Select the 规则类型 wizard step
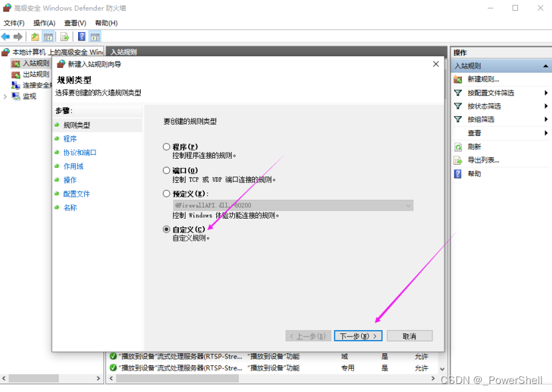The image size is (552, 392). click(x=77, y=125)
